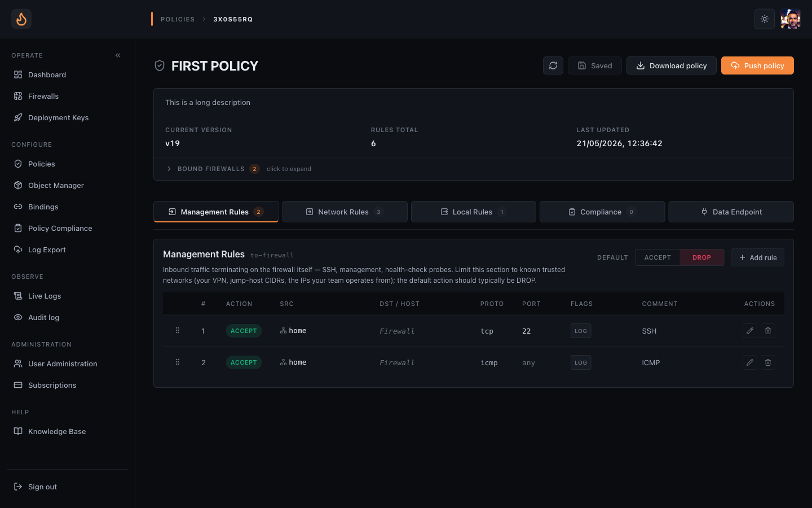Open Dashboard in sidebar

(67, 75)
